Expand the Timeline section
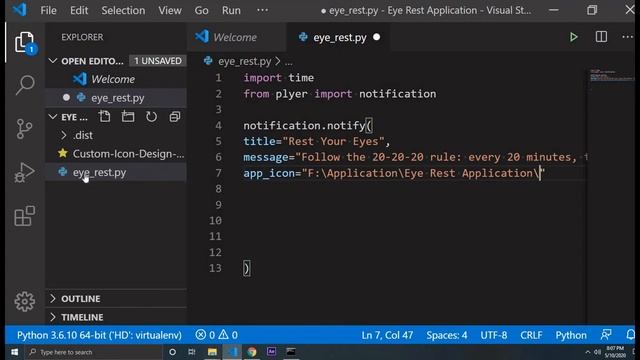The width and height of the screenshot is (640, 360). (82, 317)
